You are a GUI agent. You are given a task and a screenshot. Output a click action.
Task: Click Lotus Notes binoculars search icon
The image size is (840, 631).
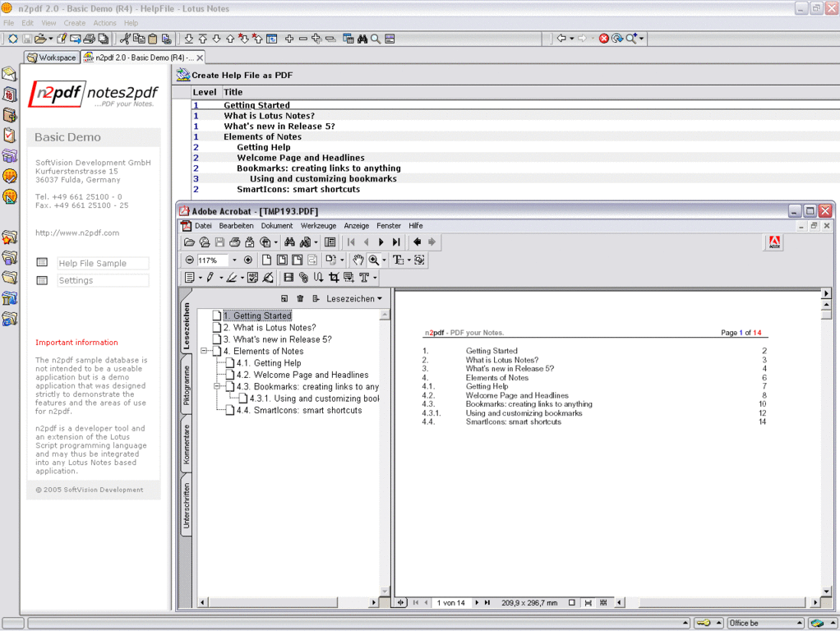click(x=362, y=39)
